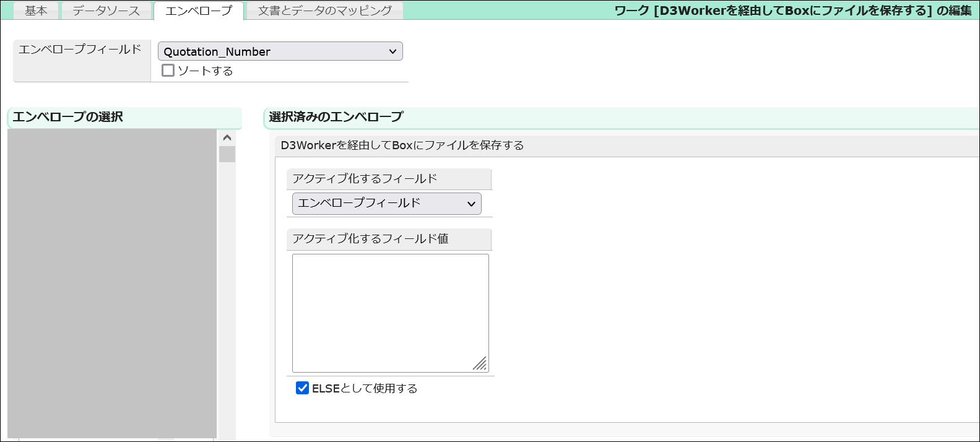This screenshot has height=442, width=980.
Task: Click the エンベロープフィールド label at top left
Action: (80, 50)
